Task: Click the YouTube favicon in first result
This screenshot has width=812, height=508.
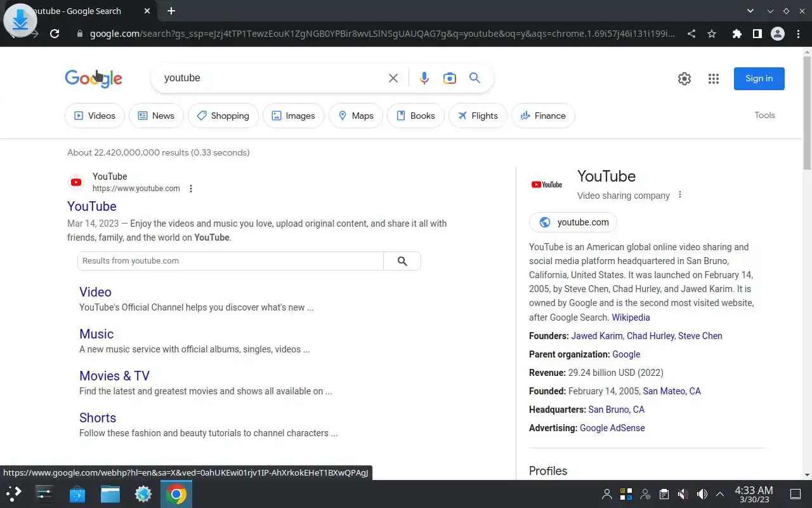Action: pyautogui.click(x=76, y=182)
